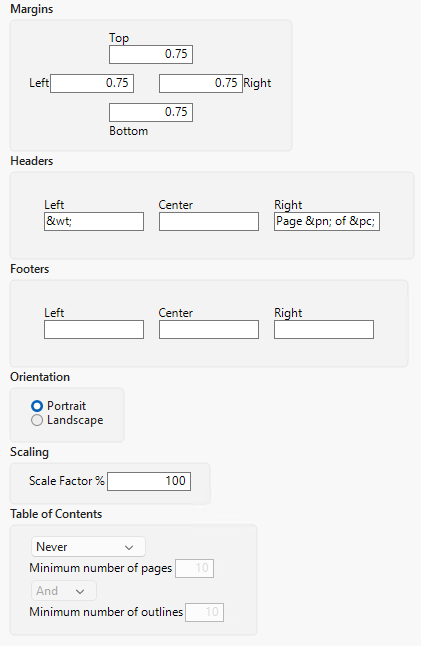This screenshot has width=421, height=646.
Task: Click the Headers Right page number field
Action: click(327, 222)
